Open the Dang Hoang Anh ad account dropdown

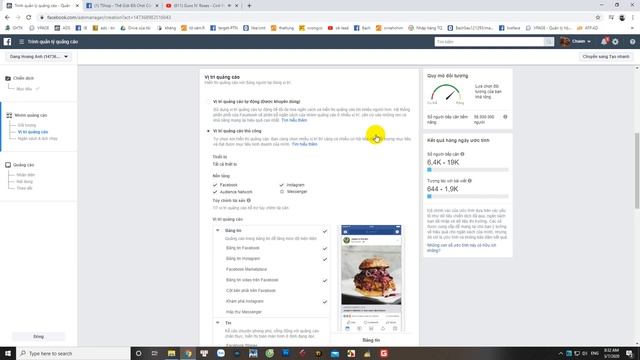click(39, 57)
